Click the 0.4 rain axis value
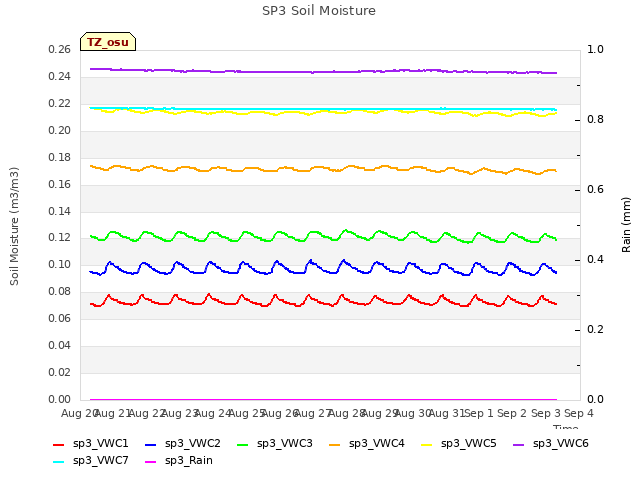640x480 pixels. pos(595,260)
